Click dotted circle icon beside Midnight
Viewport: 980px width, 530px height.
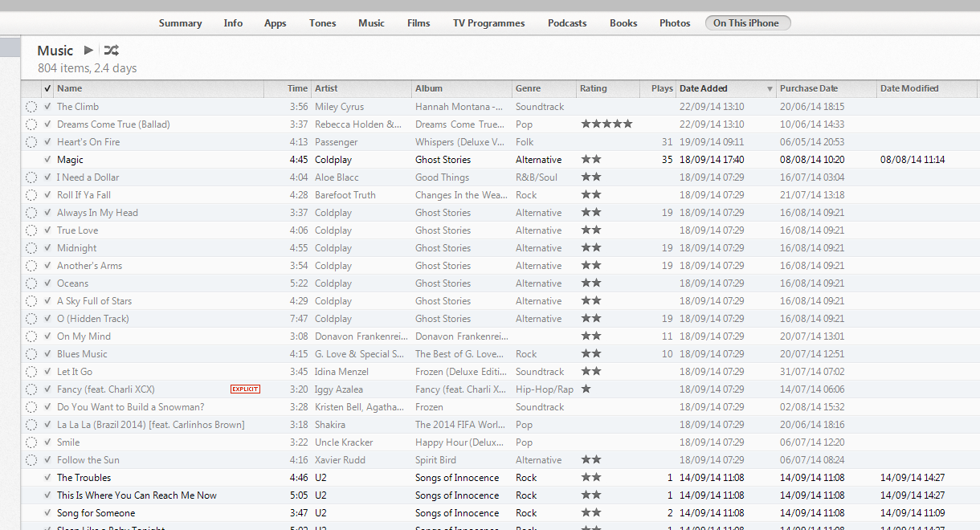tap(31, 248)
